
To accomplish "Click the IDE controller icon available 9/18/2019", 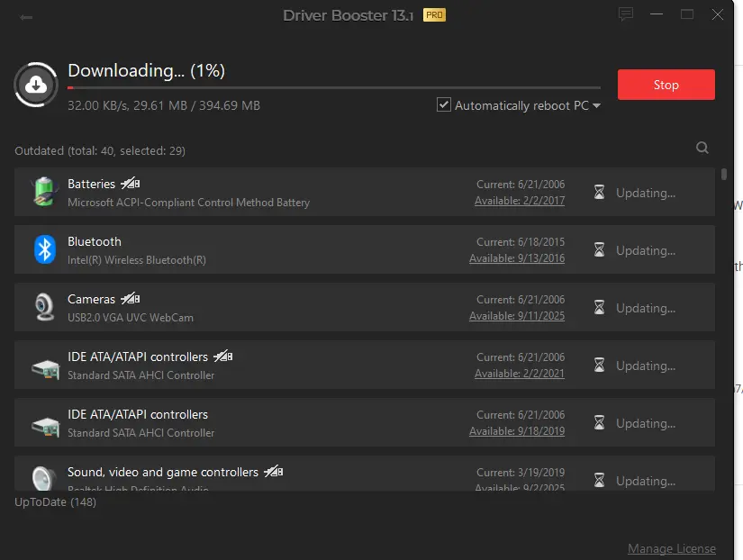I will pyautogui.click(x=46, y=427).
